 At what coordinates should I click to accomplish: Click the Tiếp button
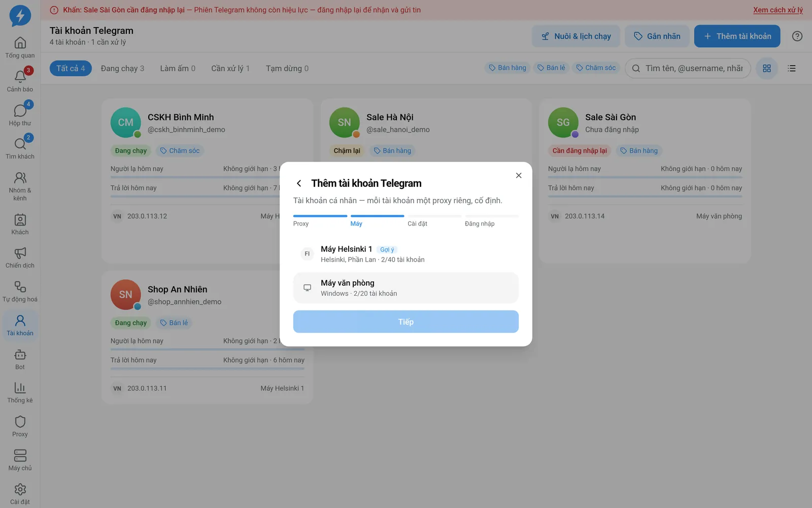click(x=406, y=322)
